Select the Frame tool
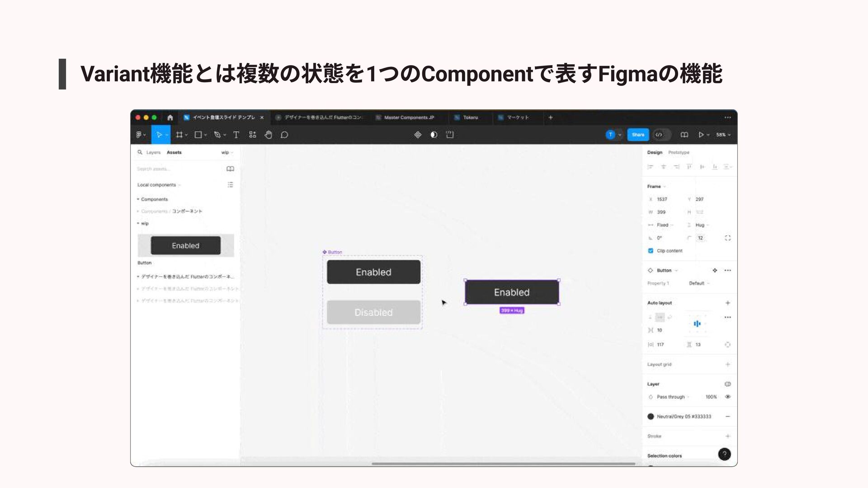 click(x=179, y=135)
